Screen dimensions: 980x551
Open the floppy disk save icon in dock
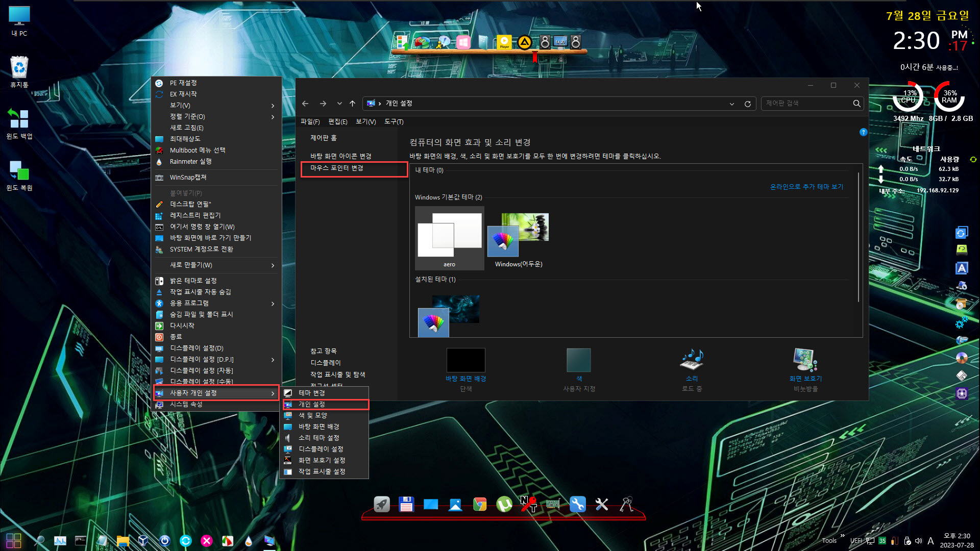[406, 504]
